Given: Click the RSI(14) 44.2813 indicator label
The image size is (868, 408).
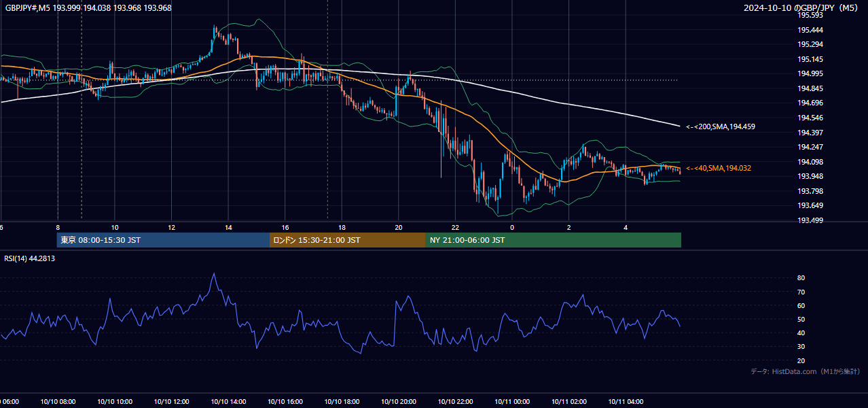Looking at the screenshot, I should tap(30, 258).
